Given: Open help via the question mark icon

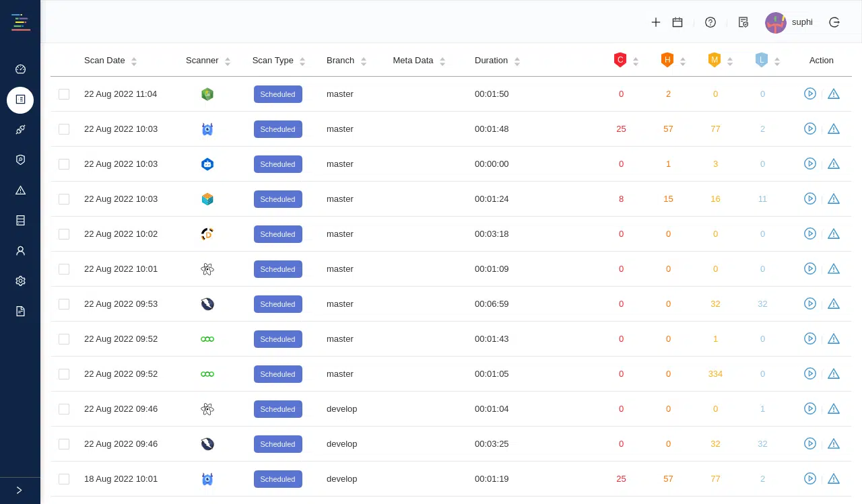Looking at the screenshot, I should point(710,22).
